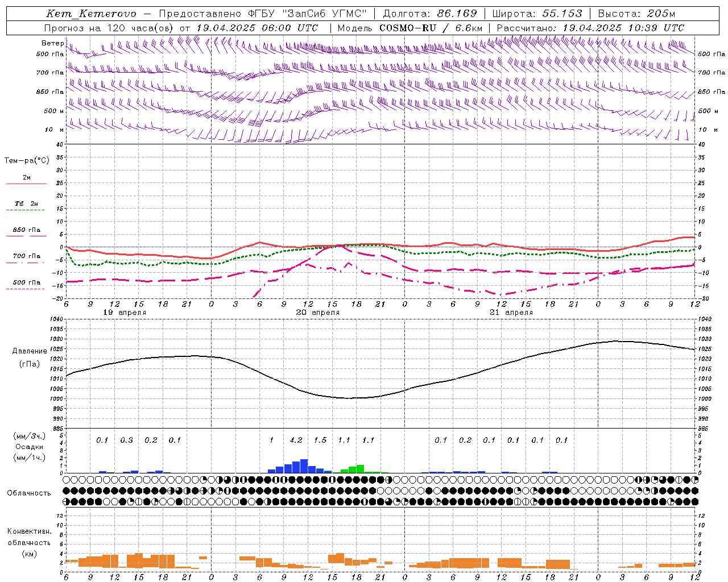The height and width of the screenshot is (582, 728).
Task: Click the Конвективн. panel label
Action: click(29, 531)
